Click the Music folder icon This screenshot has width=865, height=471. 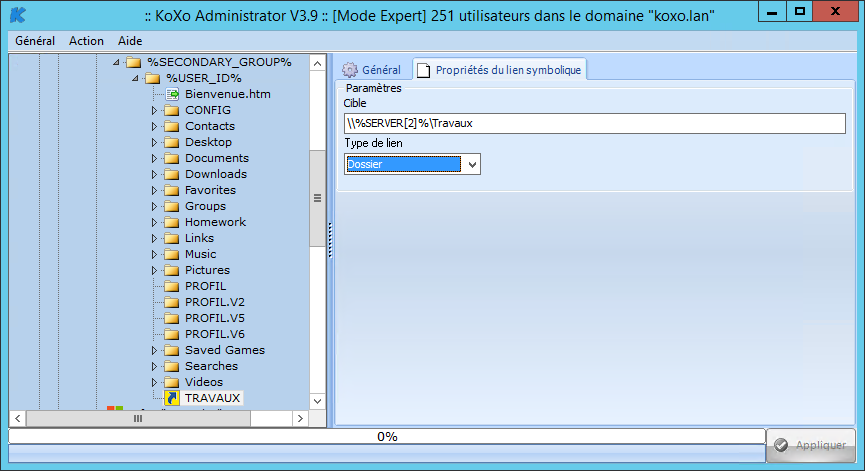point(172,254)
